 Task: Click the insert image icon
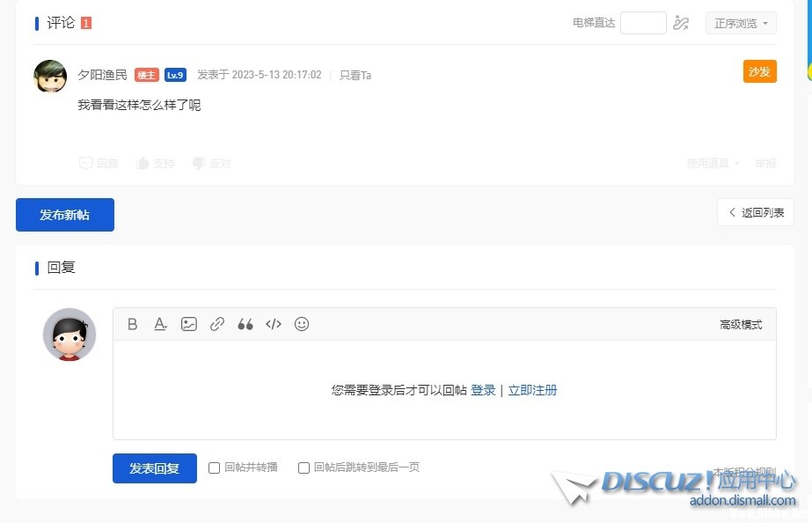[x=189, y=324]
